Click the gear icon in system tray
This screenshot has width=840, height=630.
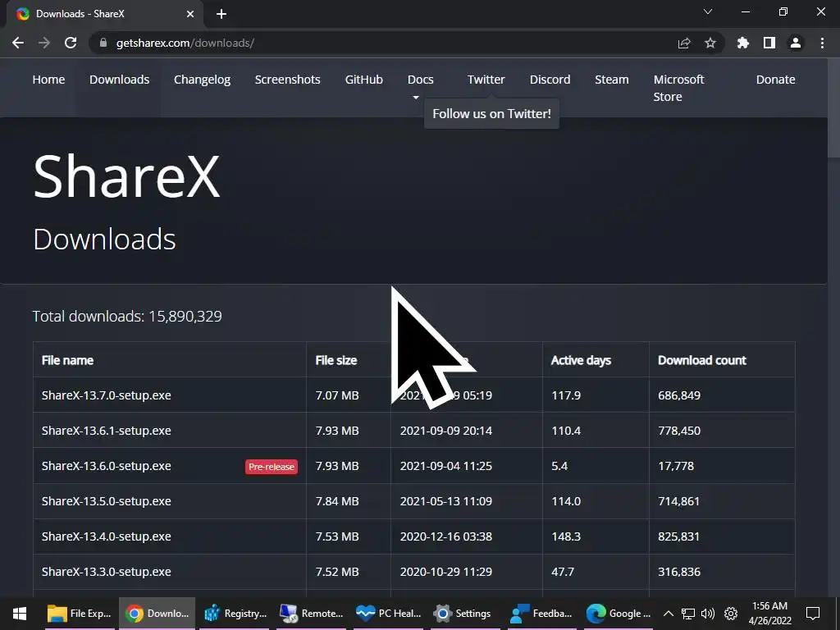pyautogui.click(x=731, y=614)
